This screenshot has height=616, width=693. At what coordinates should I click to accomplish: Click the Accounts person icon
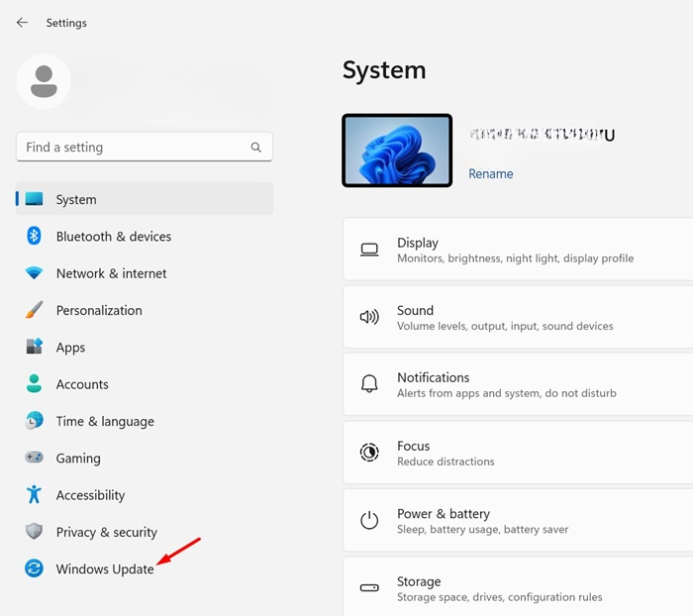(34, 384)
